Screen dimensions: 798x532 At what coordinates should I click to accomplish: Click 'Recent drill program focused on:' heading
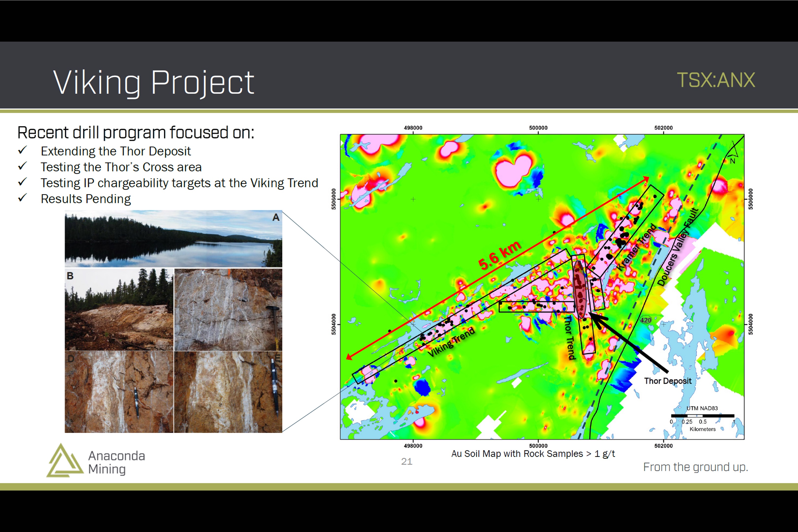tap(136, 133)
